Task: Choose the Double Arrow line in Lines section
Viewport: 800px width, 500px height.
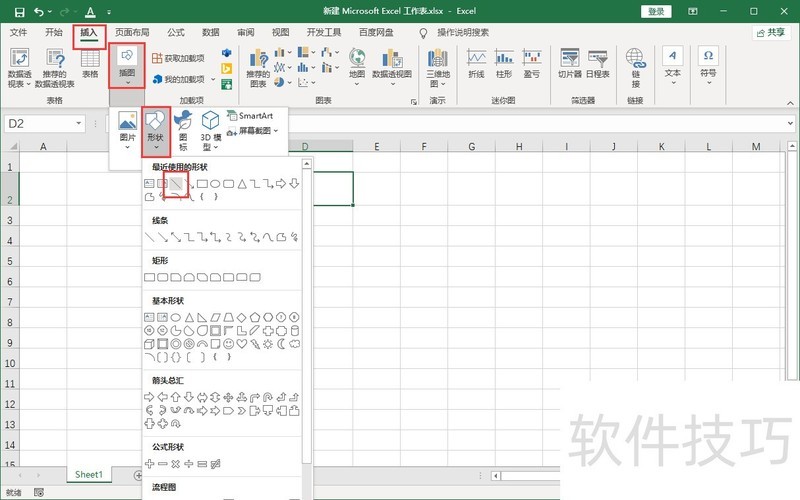Action: 176,237
